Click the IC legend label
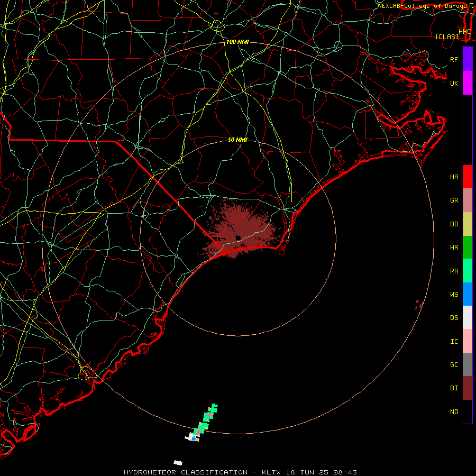The width and height of the screenshot is (476, 476). (454, 342)
